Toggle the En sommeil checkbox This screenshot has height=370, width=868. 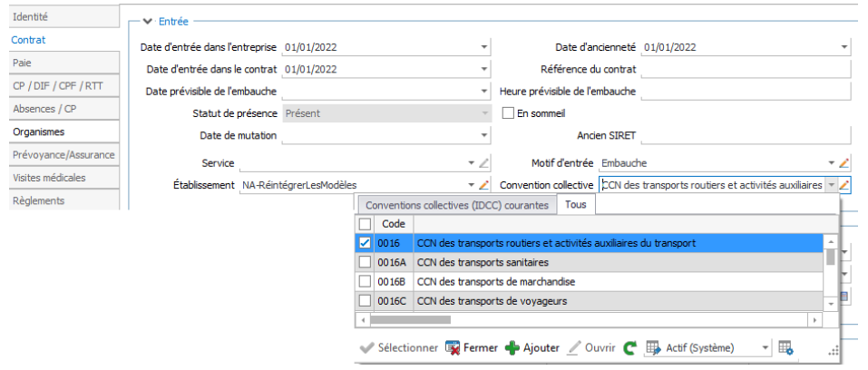point(508,113)
